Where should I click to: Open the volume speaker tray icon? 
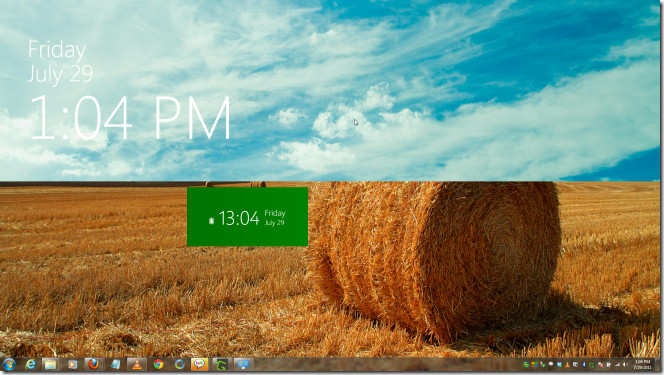click(625, 364)
